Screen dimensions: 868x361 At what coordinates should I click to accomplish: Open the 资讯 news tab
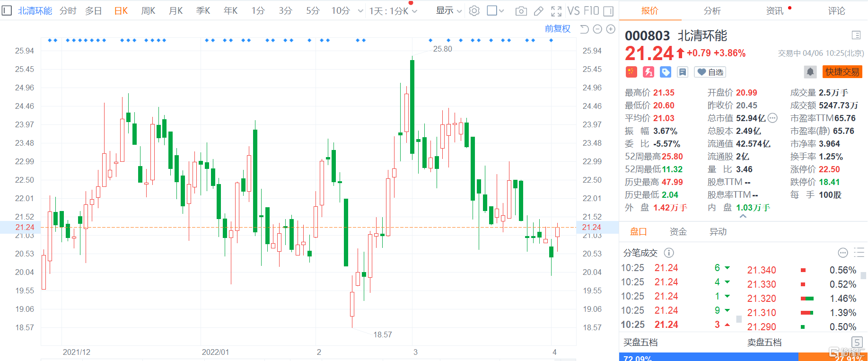pos(774,11)
